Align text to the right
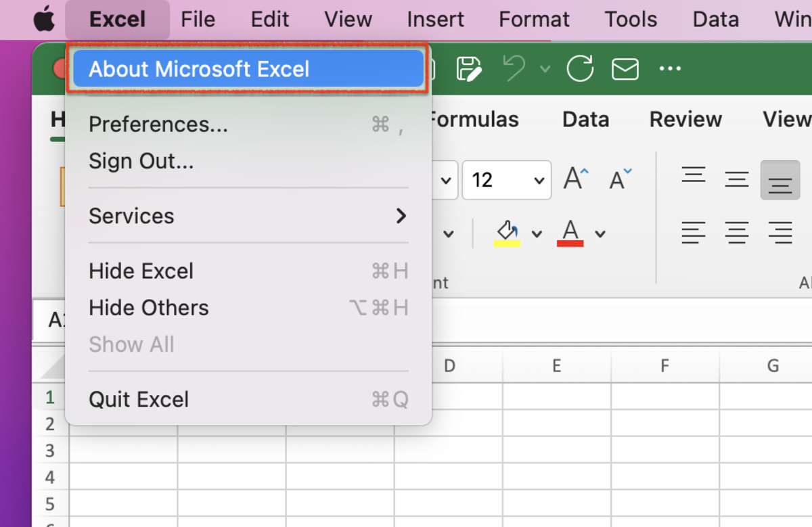This screenshot has width=812, height=527. pos(780,232)
